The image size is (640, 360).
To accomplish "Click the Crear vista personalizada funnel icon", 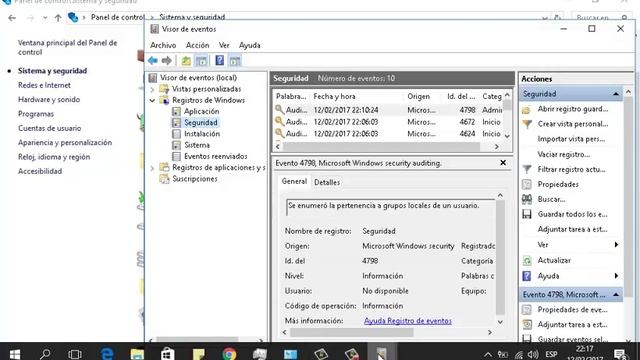I will coord(527,124).
